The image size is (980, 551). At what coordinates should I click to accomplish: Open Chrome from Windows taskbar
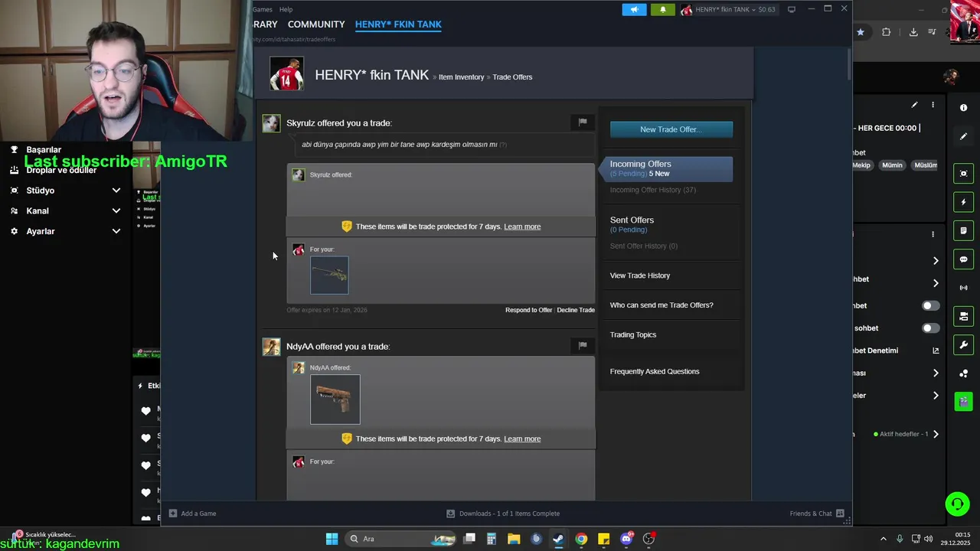coord(581,539)
